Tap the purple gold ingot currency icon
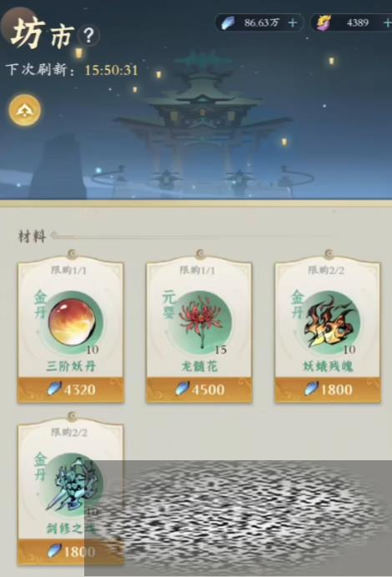 coord(324,23)
